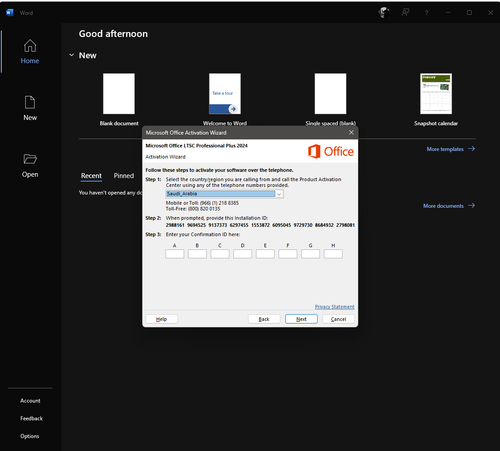
Task: Open Account in the sidebar
Action: 30,401
